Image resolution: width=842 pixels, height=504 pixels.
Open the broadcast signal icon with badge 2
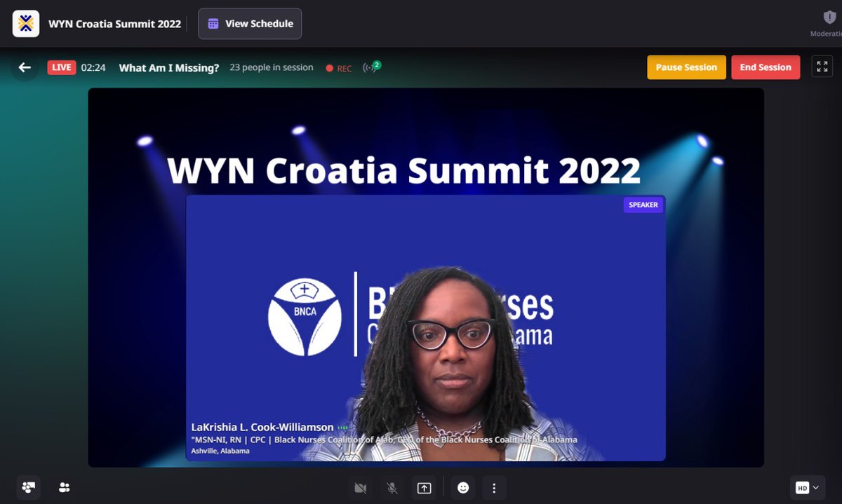pyautogui.click(x=370, y=67)
